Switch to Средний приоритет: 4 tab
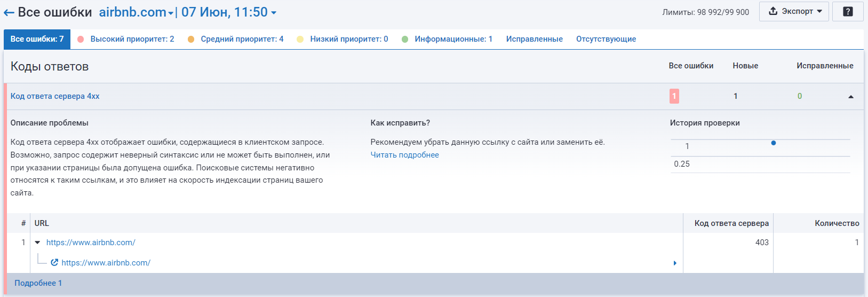Screen dimensions: 868x297 pyautogui.click(x=236, y=39)
